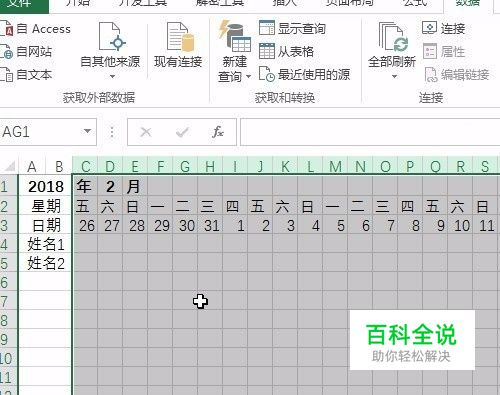Click cell with 月

(x=135, y=186)
